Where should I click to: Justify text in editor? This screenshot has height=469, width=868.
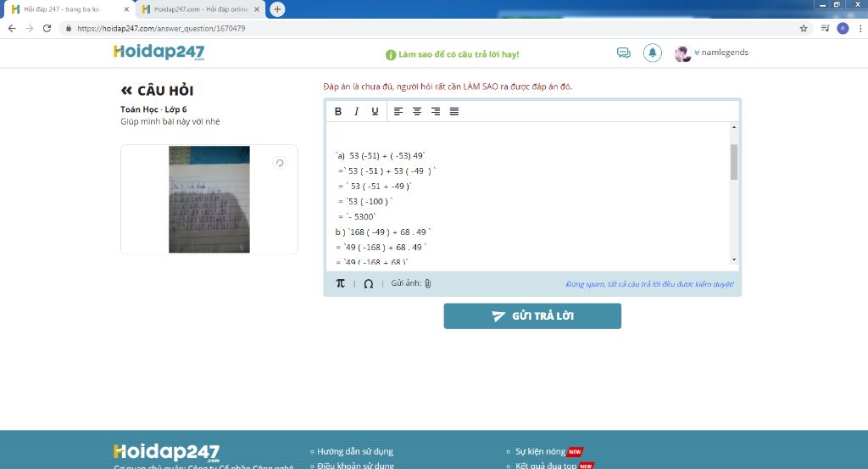[454, 111]
